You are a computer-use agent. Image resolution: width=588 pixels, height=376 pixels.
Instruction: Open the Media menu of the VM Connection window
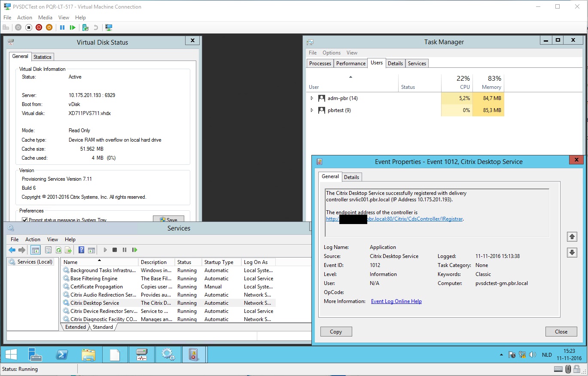click(x=45, y=18)
